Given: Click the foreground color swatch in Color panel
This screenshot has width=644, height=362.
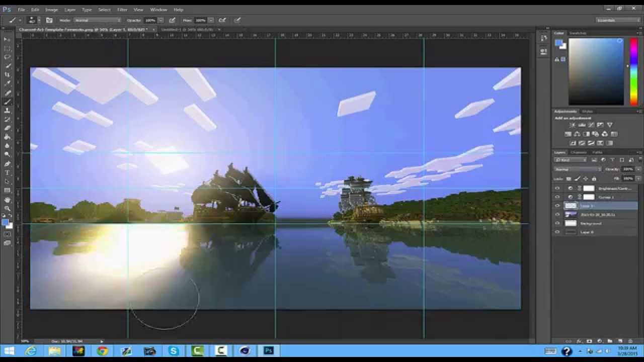Looking at the screenshot, I should (558, 43).
